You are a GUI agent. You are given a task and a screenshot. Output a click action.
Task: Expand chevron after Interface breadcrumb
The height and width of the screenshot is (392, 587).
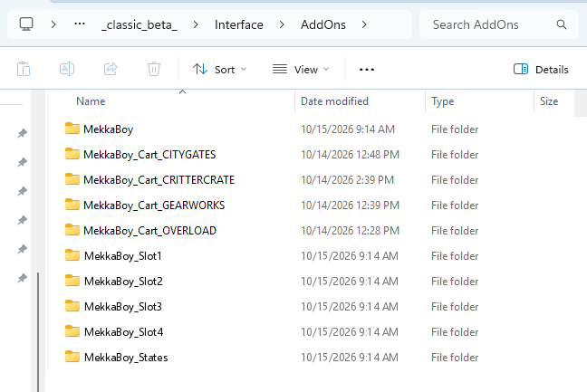[x=282, y=24]
